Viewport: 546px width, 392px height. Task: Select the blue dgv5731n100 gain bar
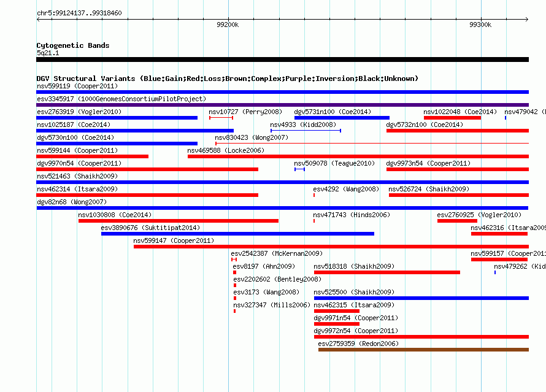coord(342,118)
